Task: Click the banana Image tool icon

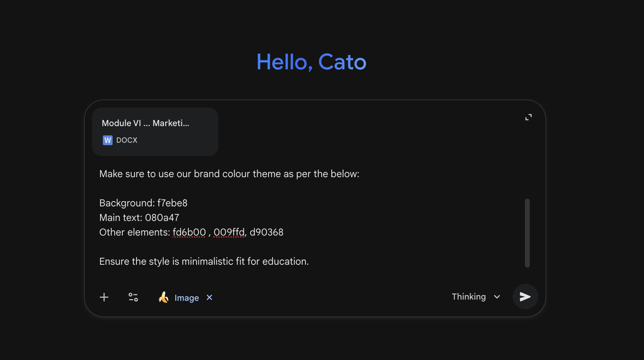Action: (164, 297)
